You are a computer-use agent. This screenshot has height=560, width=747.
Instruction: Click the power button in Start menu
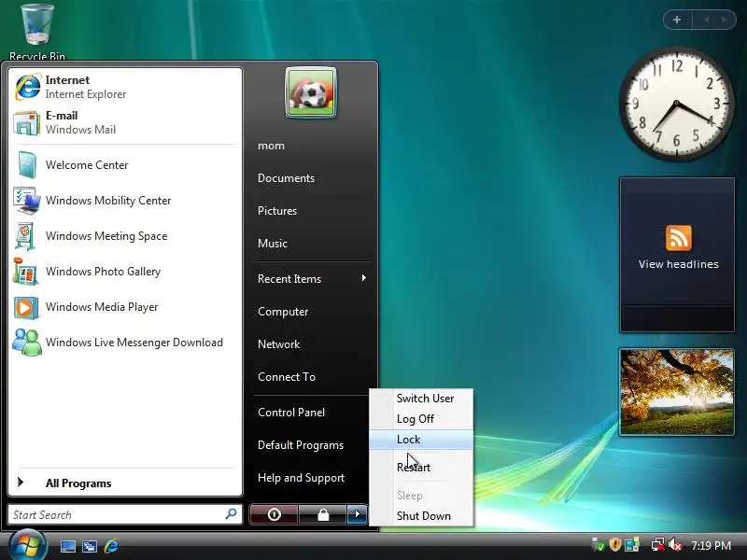[274, 514]
